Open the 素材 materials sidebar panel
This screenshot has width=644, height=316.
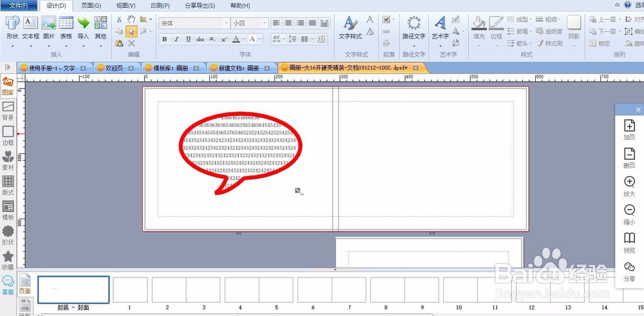(8, 161)
